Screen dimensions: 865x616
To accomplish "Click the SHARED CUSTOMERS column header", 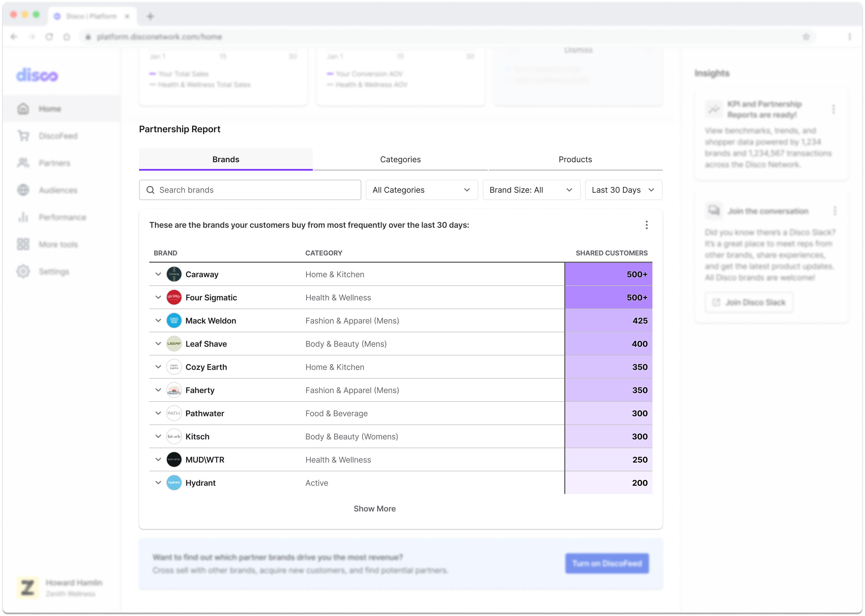I will pyautogui.click(x=611, y=253).
